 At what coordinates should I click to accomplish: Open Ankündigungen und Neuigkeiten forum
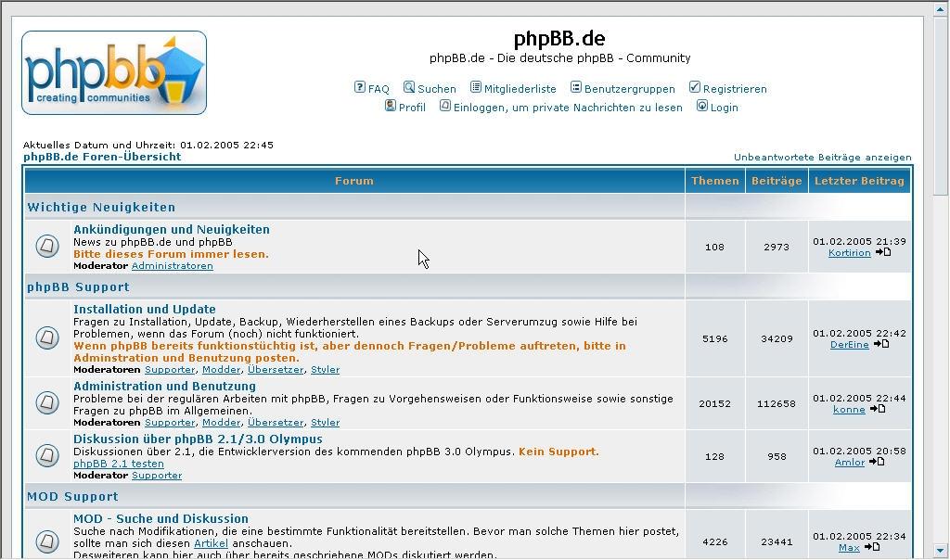click(172, 229)
